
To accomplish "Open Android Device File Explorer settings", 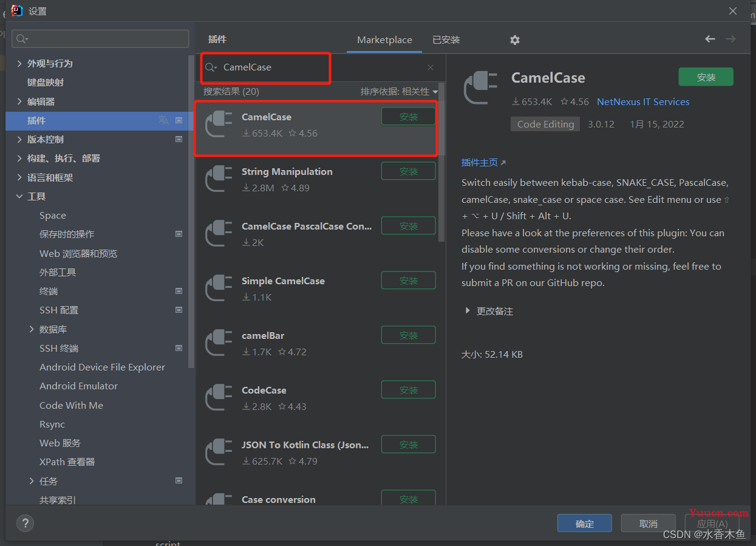I will (102, 367).
